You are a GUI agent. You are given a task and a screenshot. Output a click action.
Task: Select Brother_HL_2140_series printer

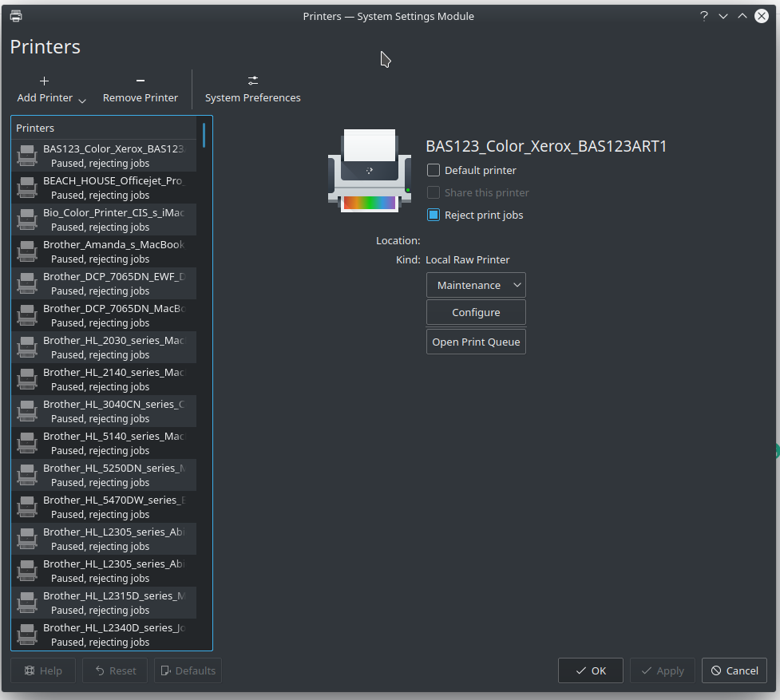(104, 379)
